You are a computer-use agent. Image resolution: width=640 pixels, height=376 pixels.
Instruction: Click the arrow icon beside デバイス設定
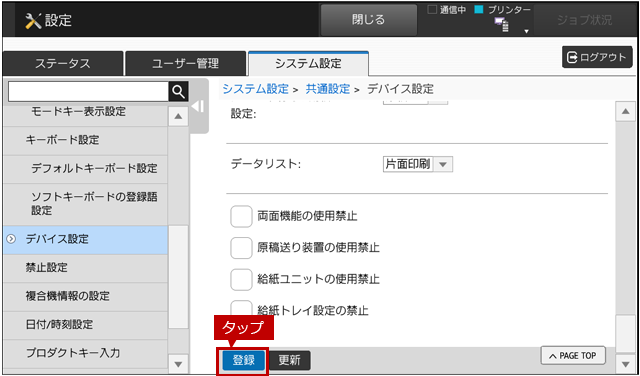tap(11, 239)
